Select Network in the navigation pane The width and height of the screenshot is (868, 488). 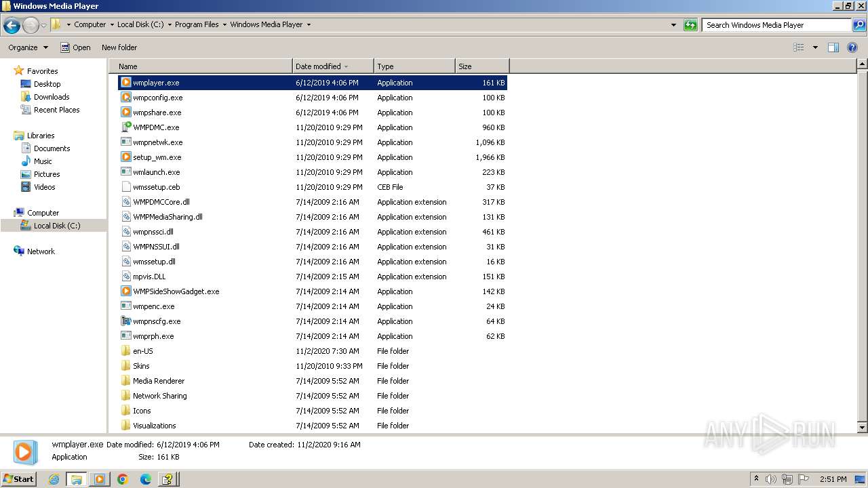[x=41, y=251]
